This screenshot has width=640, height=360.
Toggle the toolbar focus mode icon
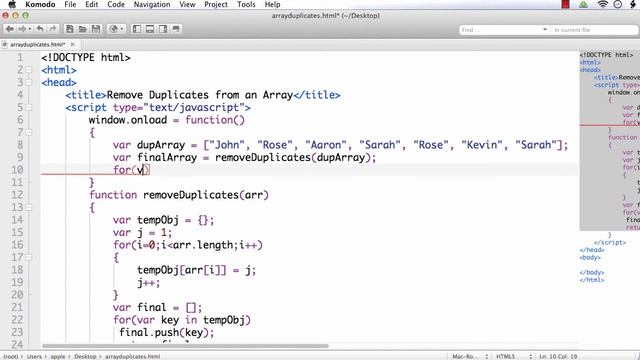(x=176, y=29)
